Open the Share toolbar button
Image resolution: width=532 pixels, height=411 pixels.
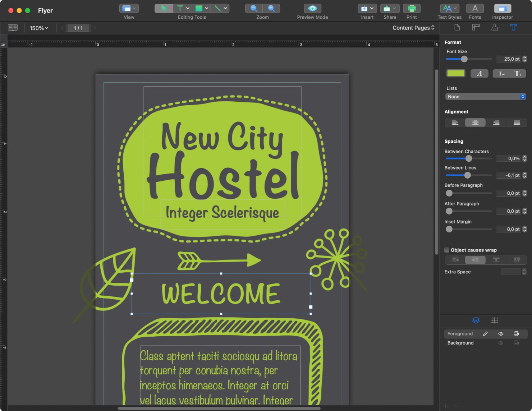[x=390, y=8]
